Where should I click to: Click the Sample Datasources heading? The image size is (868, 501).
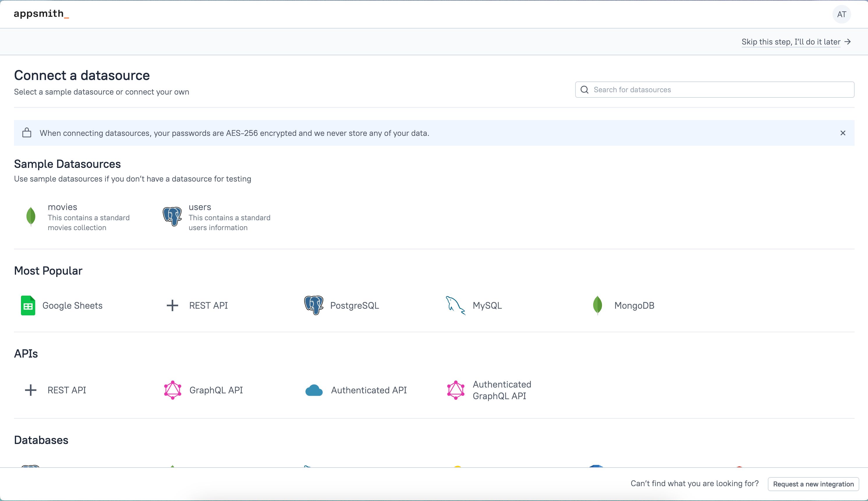pyautogui.click(x=67, y=164)
